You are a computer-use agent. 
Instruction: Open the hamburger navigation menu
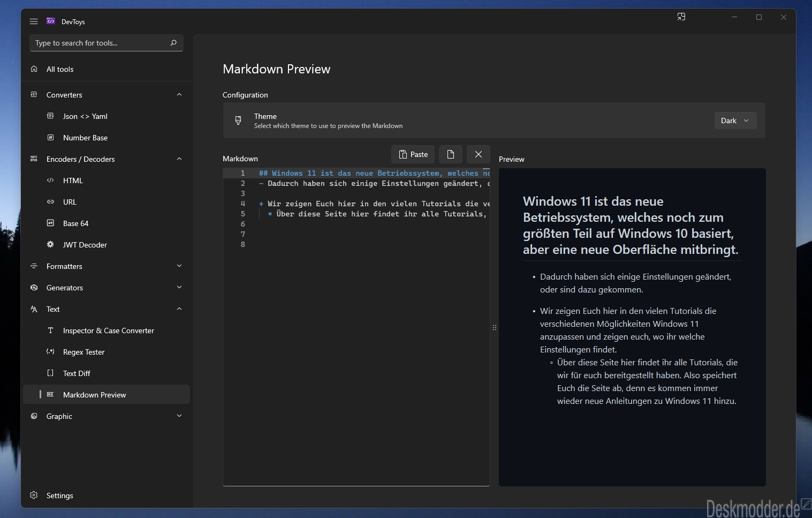34,21
